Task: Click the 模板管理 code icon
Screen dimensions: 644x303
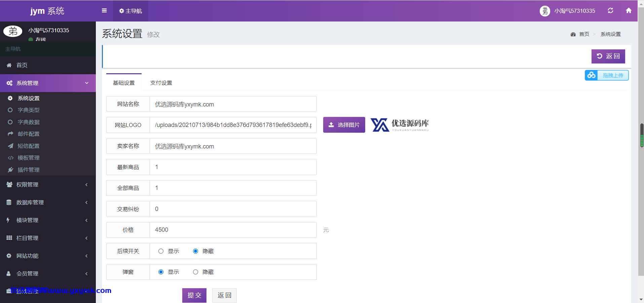Action: [10, 158]
